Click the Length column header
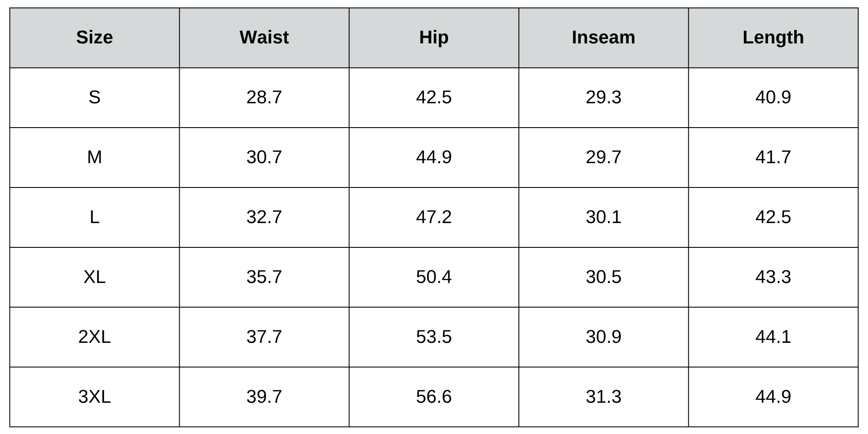The height and width of the screenshot is (434, 868). [x=773, y=38]
